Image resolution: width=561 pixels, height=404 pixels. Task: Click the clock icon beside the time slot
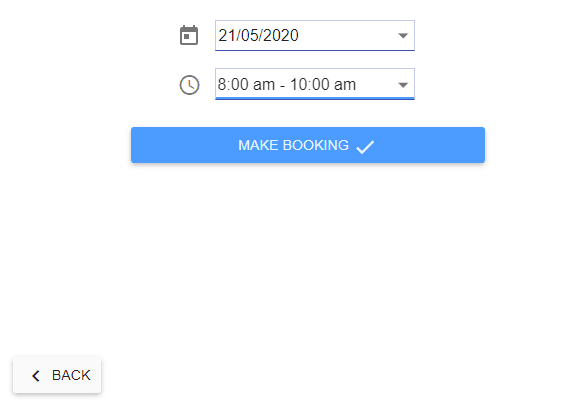point(189,85)
